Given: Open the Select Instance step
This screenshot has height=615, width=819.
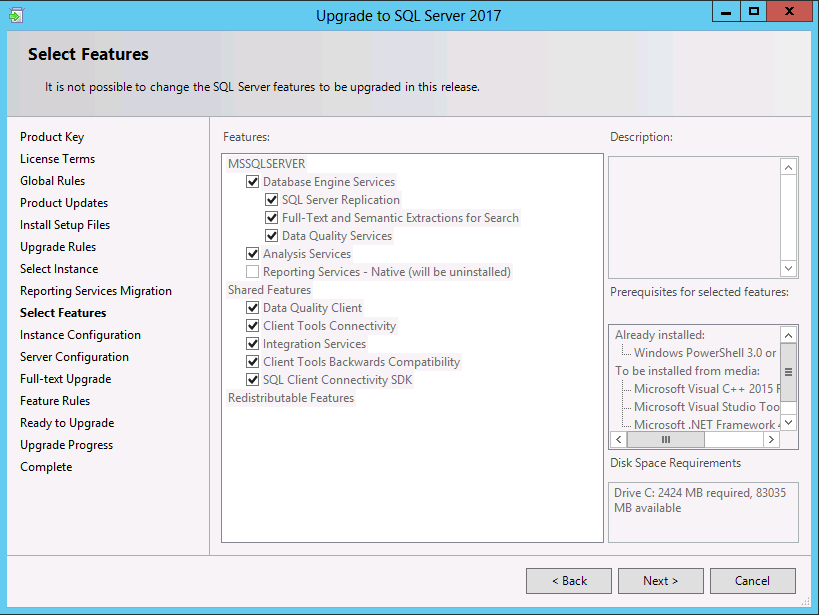Looking at the screenshot, I should (59, 269).
